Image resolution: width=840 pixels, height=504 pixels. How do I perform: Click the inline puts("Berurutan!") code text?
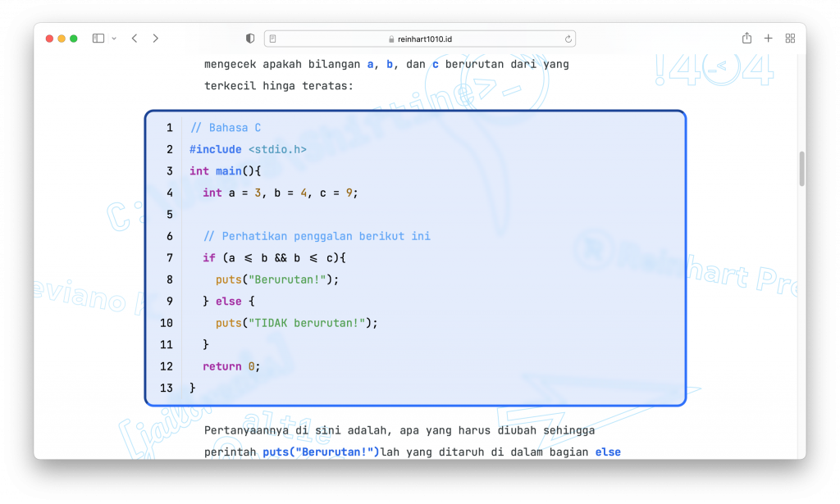pos(321,452)
